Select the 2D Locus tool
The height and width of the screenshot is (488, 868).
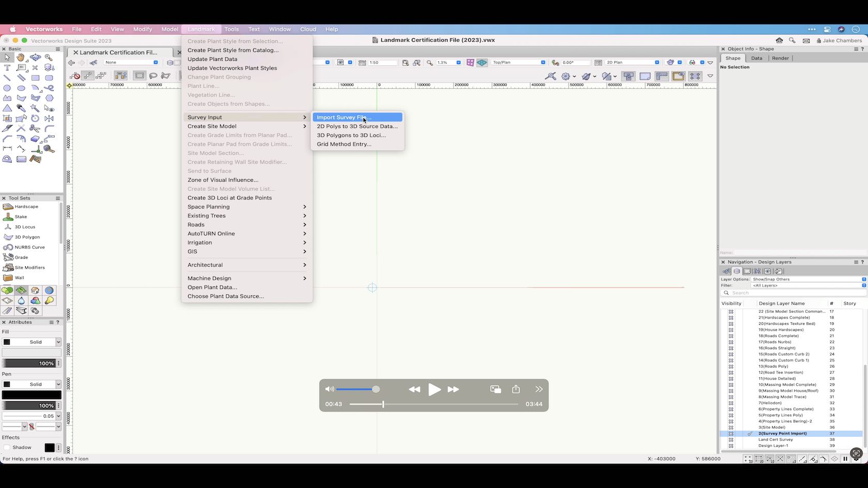(x=35, y=68)
